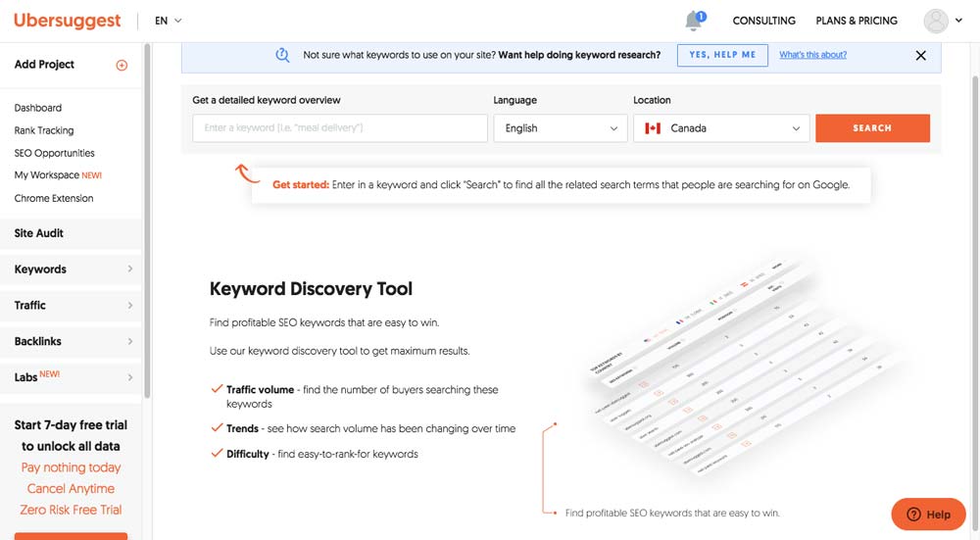This screenshot has width=980, height=540.
Task: Click the Cancel Anytime text
Action: [x=71, y=489]
